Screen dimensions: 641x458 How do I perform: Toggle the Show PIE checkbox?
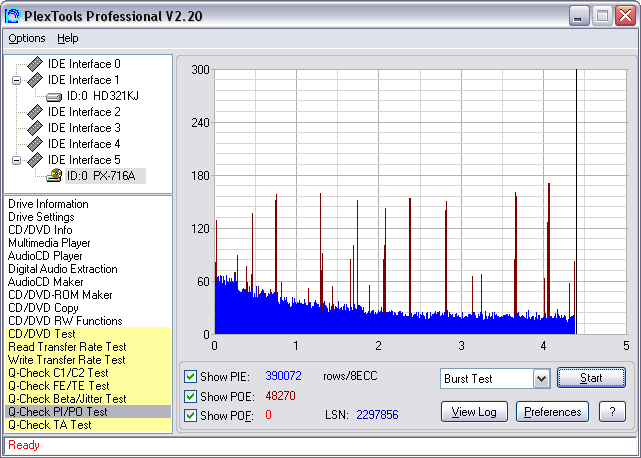point(190,376)
